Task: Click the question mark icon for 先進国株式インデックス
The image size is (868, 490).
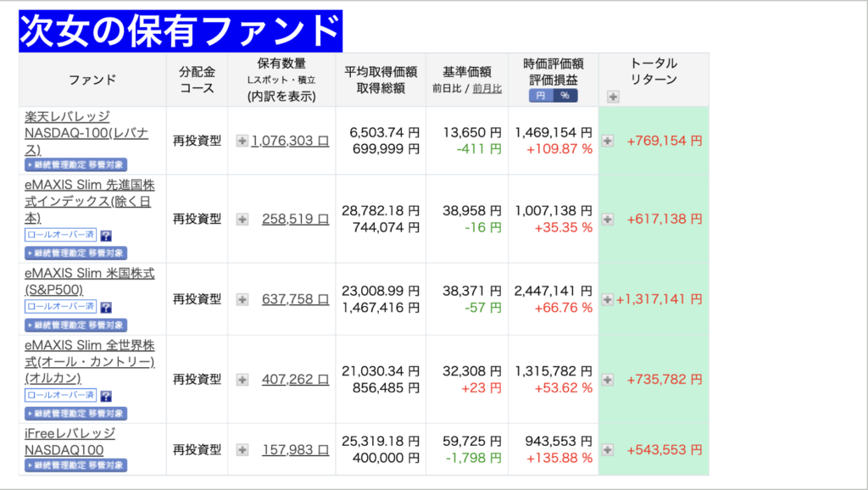Action: tap(106, 236)
